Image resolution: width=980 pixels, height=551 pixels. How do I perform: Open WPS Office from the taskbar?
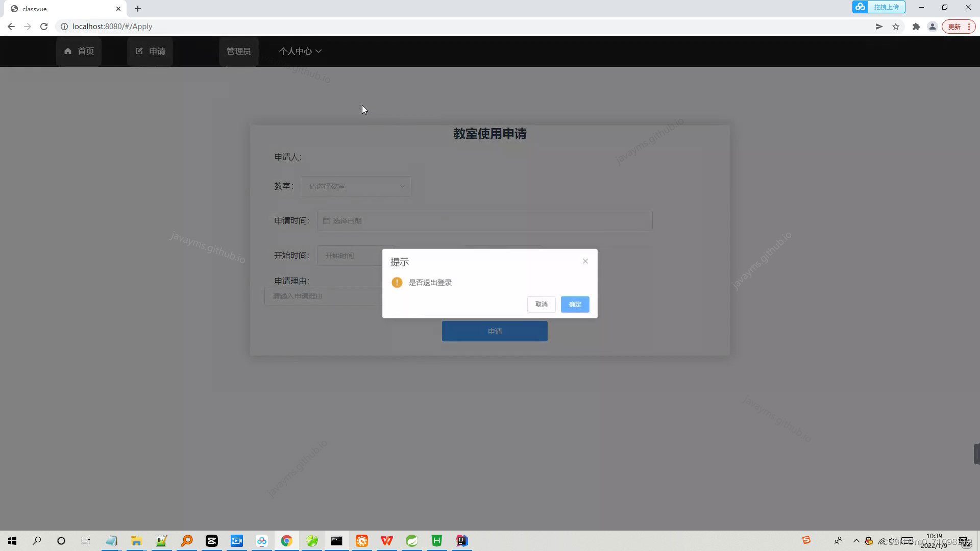point(386,541)
